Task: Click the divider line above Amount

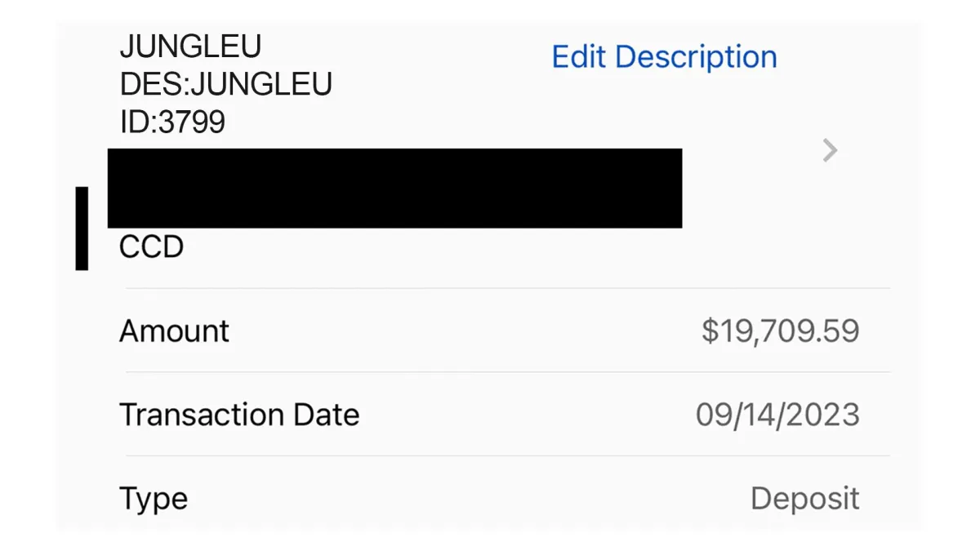Action: 506,288
